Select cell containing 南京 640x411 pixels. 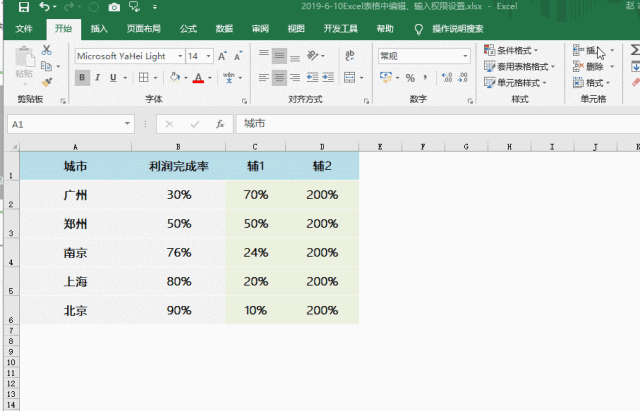pos(75,253)
